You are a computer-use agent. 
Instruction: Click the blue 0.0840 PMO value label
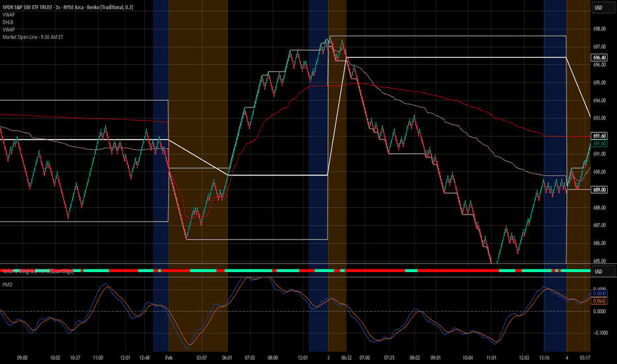click(x=599, y=293)
